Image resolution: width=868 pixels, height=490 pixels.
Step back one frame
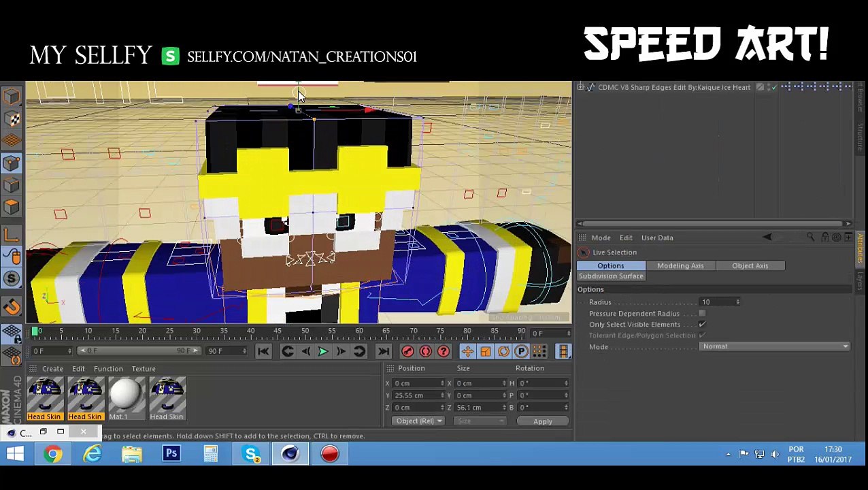pos(305,351)
